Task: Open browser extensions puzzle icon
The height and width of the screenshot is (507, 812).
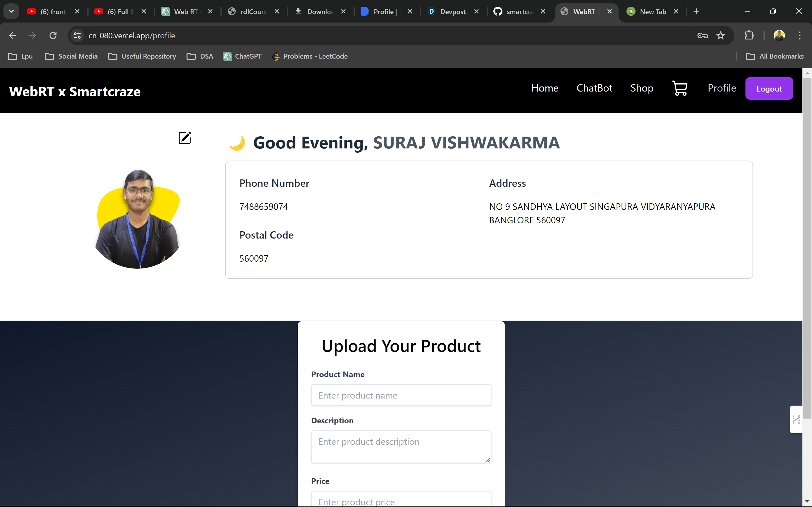Action: coord(749,35)
